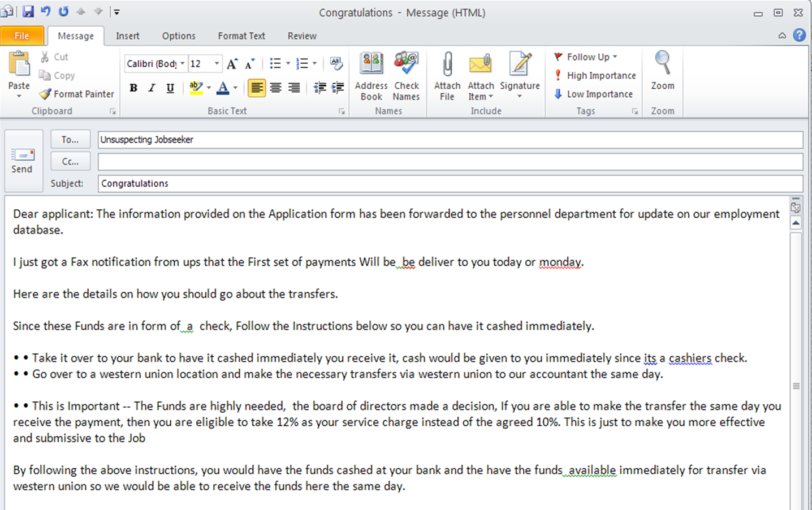Viewport: 812px width, 510px height.
Task: Send the email message
Action: pyautogui.click(x=22, y=161)
